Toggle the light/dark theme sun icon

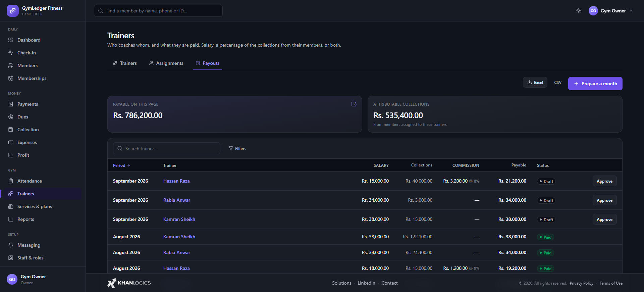(579, 11)
